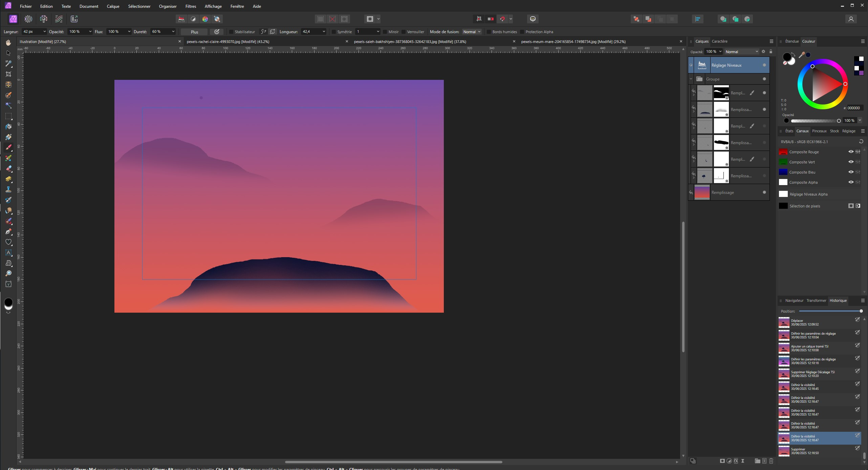Switch to the Pinceaux panel tab
This screenshot has width=868, height=470.
tap(819, 131)
